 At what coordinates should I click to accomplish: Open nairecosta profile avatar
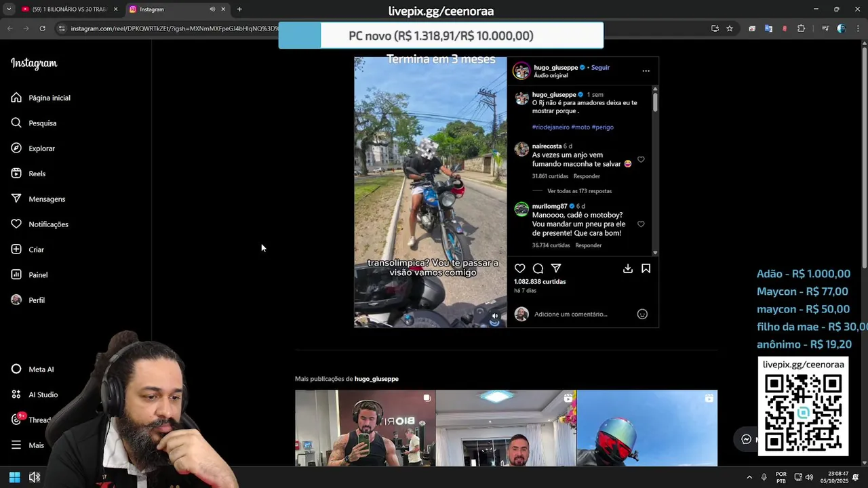click(x=521, y=150)
